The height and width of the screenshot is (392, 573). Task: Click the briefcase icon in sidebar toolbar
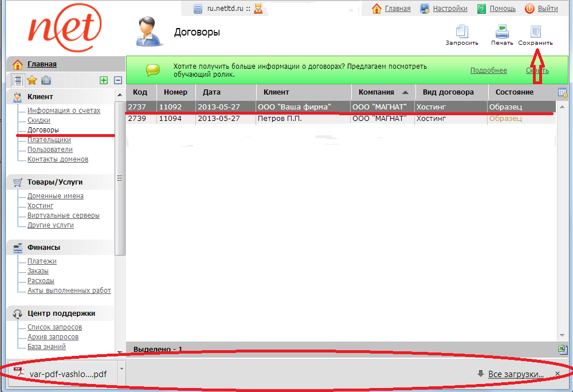coord(46,80)
